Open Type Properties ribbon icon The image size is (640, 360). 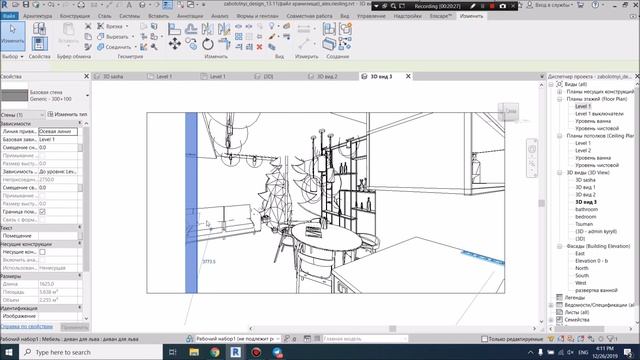click(39, 28)
